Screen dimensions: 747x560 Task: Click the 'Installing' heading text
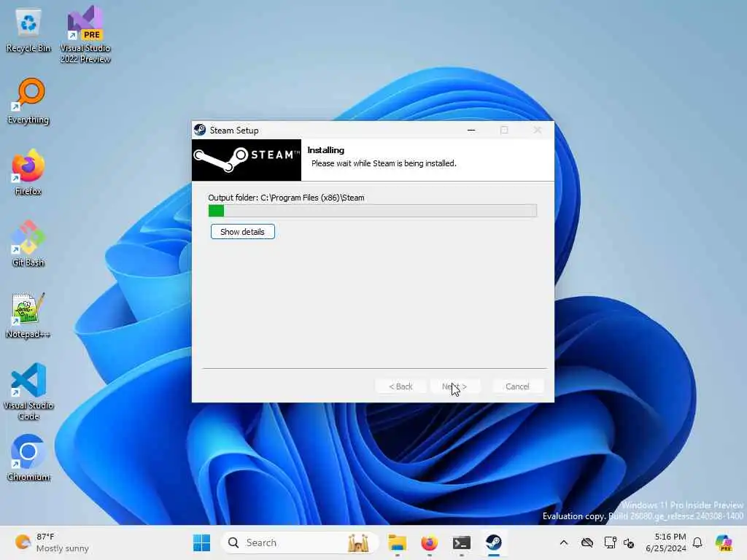[326, 150]
